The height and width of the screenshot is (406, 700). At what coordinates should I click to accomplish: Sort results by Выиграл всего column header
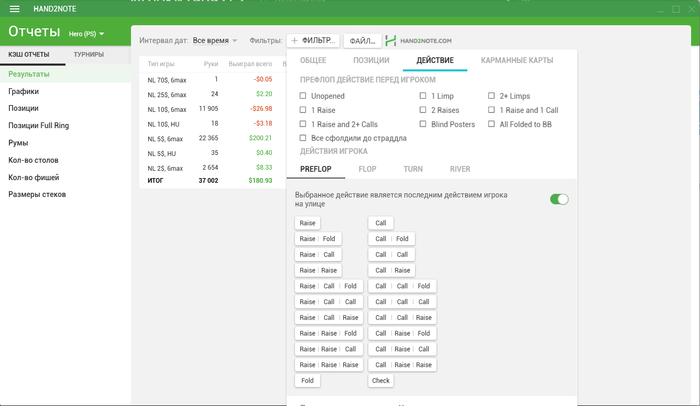pos(250,64)
